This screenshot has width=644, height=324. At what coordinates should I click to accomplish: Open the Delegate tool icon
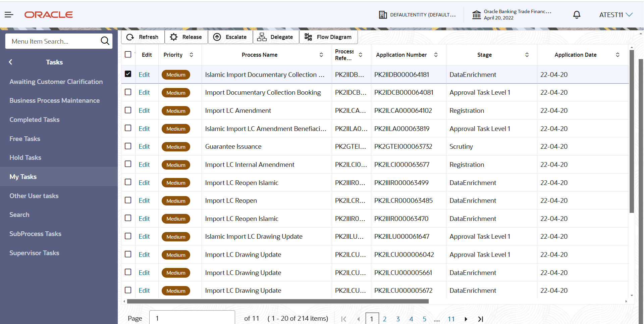[x=262, y=37]
